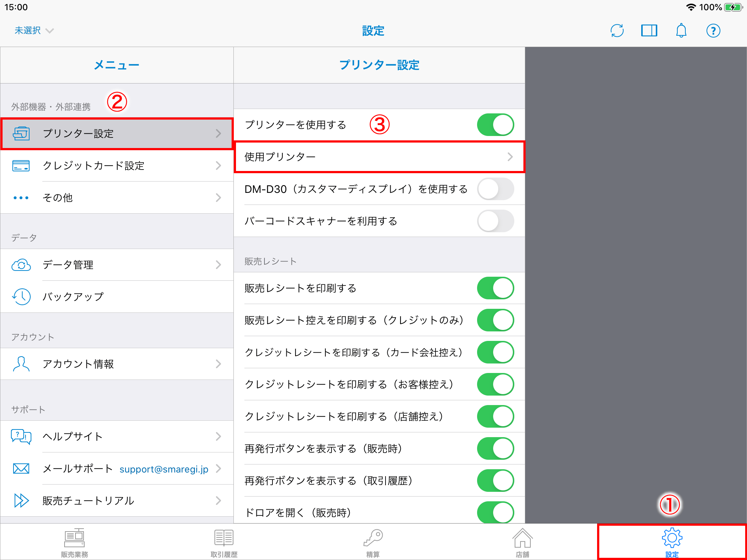This screenshot has width=747, height=560.
Task: Click the key 精算 icon
Action: [373, 537]
